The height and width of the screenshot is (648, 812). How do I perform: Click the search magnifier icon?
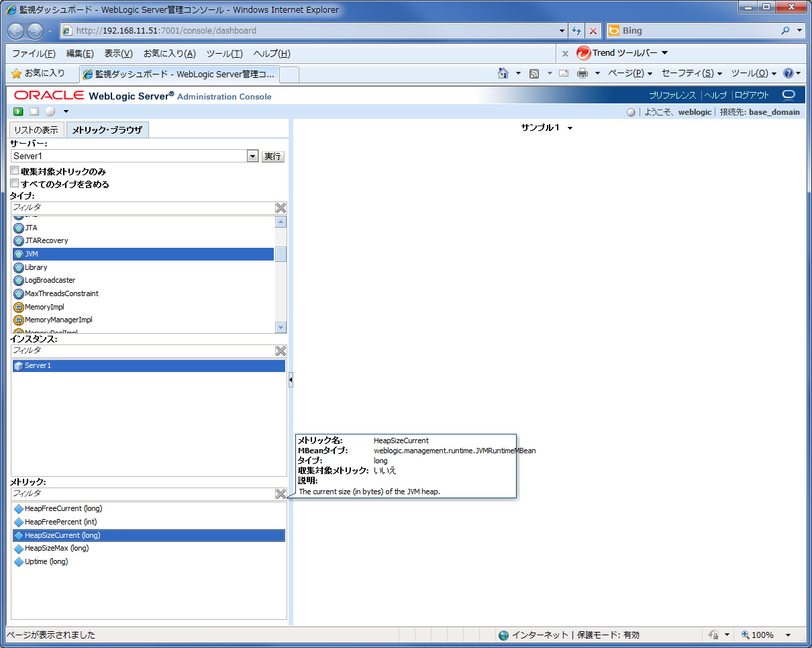tap(786, 31)
